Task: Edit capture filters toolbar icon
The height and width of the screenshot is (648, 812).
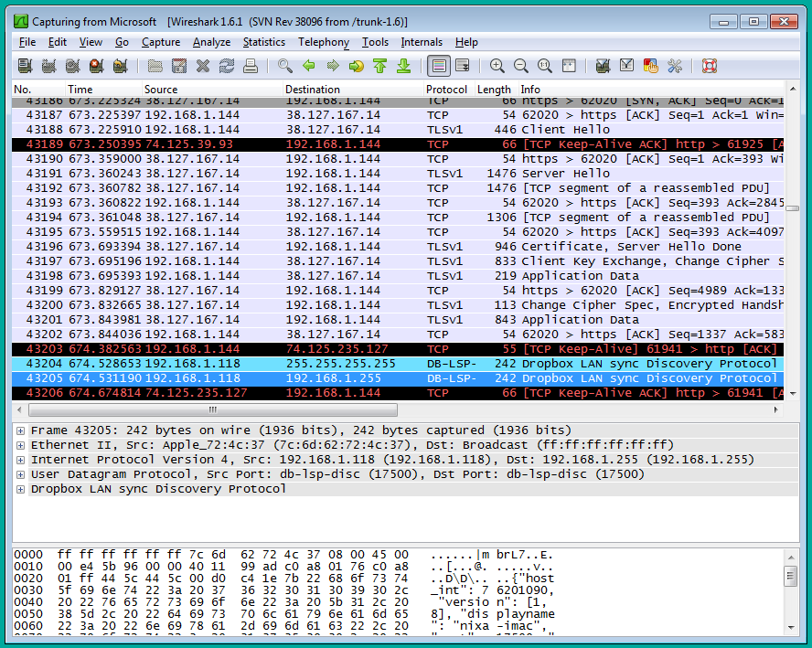Action: click(603, 66)
